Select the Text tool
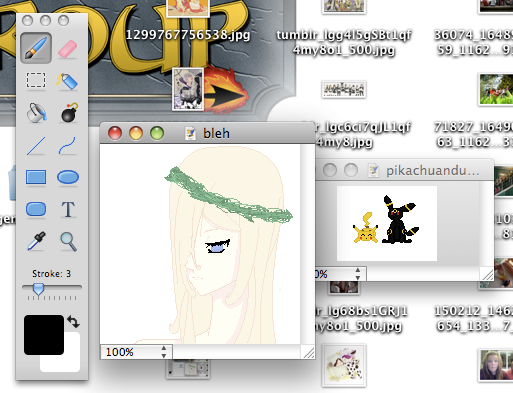The height and width of the screenshot is (393, 513). coord(68,210)
